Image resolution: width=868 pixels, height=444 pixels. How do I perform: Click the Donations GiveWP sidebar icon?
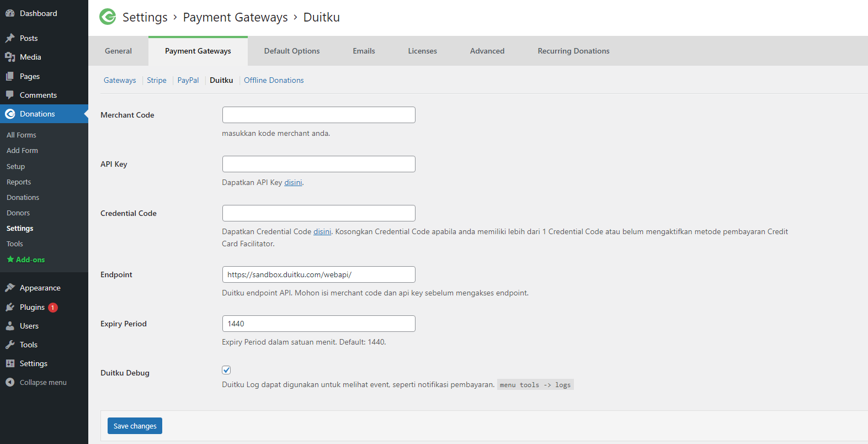(x=10, y=114)
